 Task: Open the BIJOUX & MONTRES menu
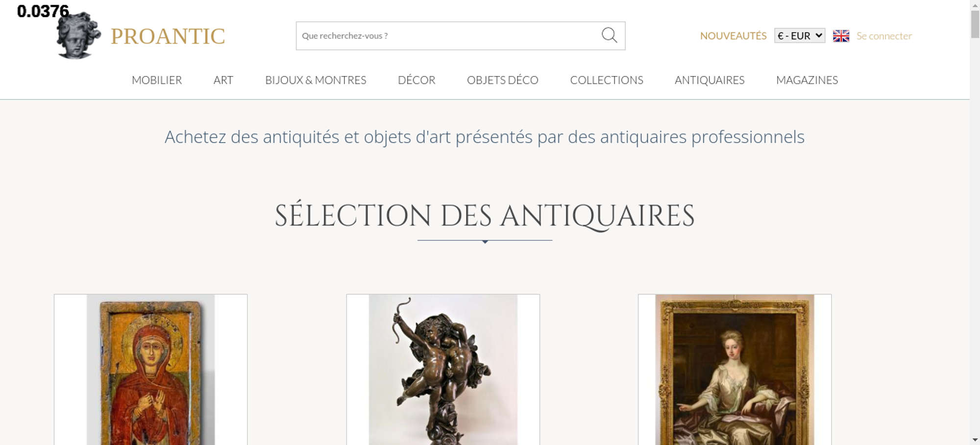tap(316, 80)
